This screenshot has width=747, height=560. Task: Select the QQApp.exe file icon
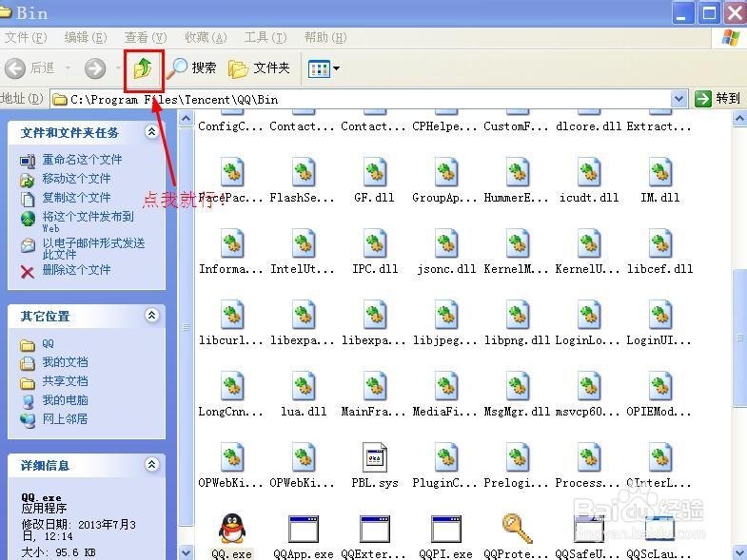pyautogui.click(x=304, y=529)
